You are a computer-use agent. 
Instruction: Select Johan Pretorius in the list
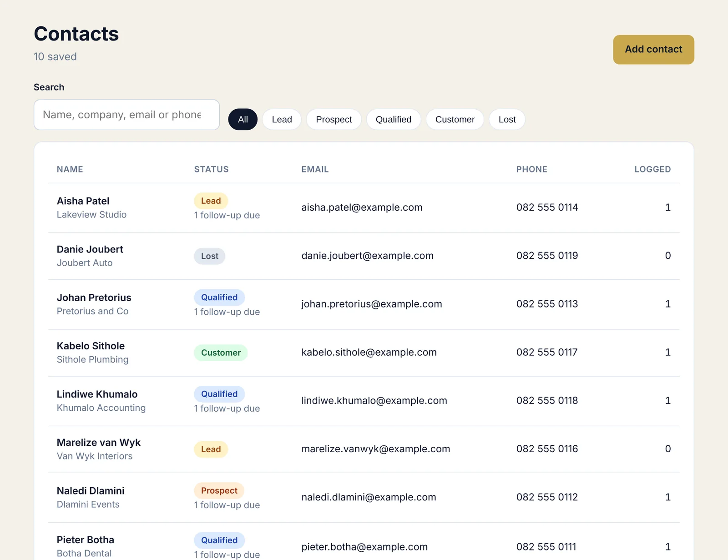(94, 298)
